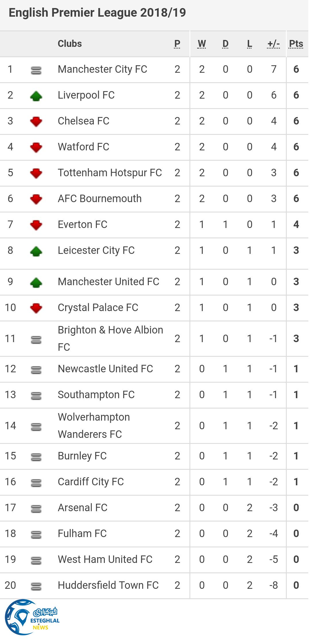Select Brighton & Hove Albion FC
Screen dimensions: 310x644
coord(110,338)
